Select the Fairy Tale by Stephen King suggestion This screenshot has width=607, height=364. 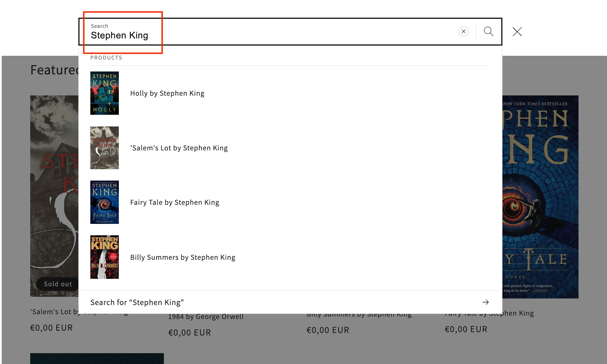tap(175, 202)
